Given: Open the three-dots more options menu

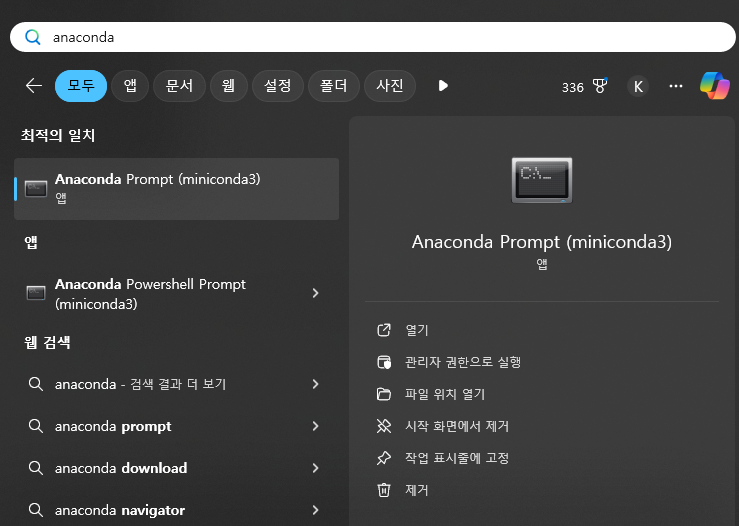Looking at the screenshot, I should [676, 86].
